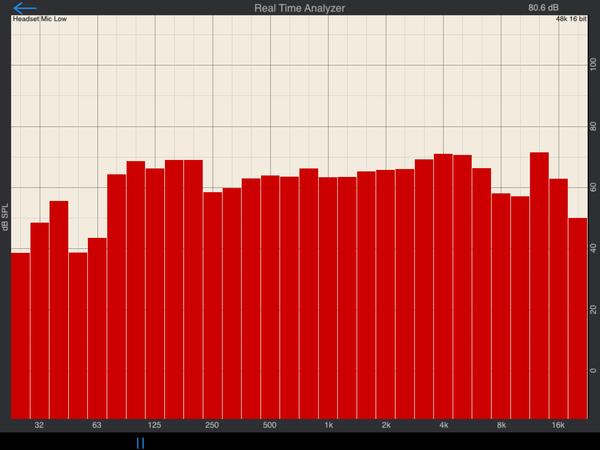Tap the 100 dB scale label
600x450 pixels.
point(593,64)
